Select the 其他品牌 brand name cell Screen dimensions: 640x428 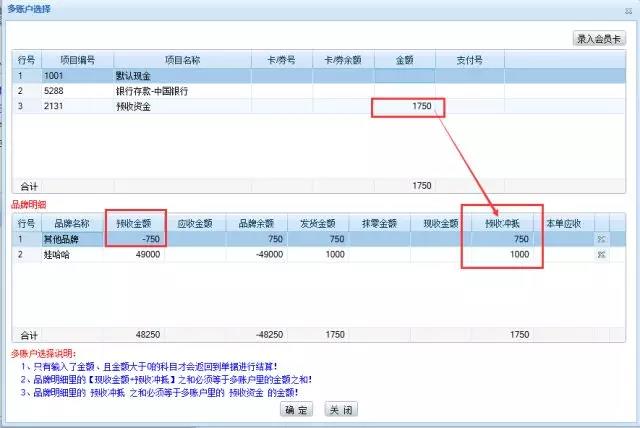coord(72,239)
